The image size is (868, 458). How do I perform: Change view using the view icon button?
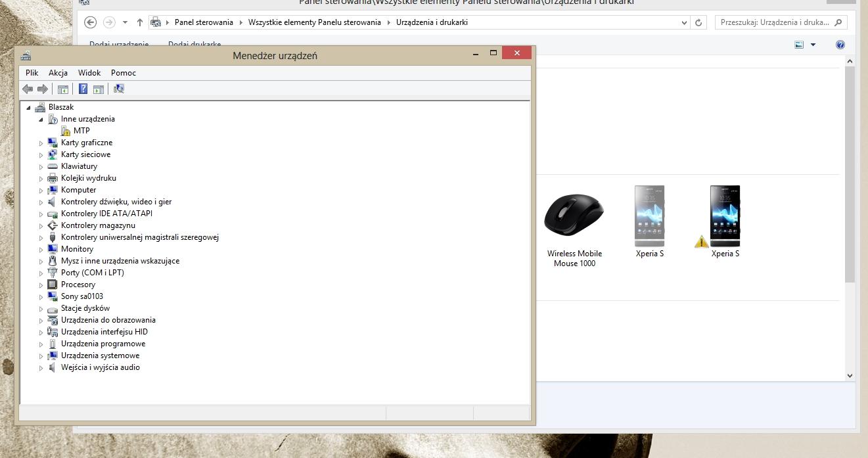(x=799, y=45)
